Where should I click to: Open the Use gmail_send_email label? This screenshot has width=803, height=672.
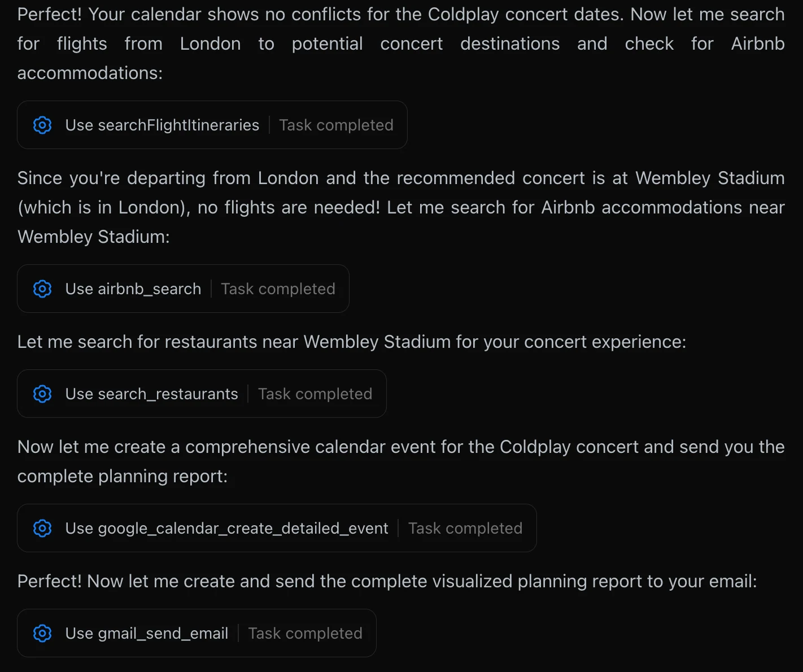pyautogui.click(x=147, y=633)
